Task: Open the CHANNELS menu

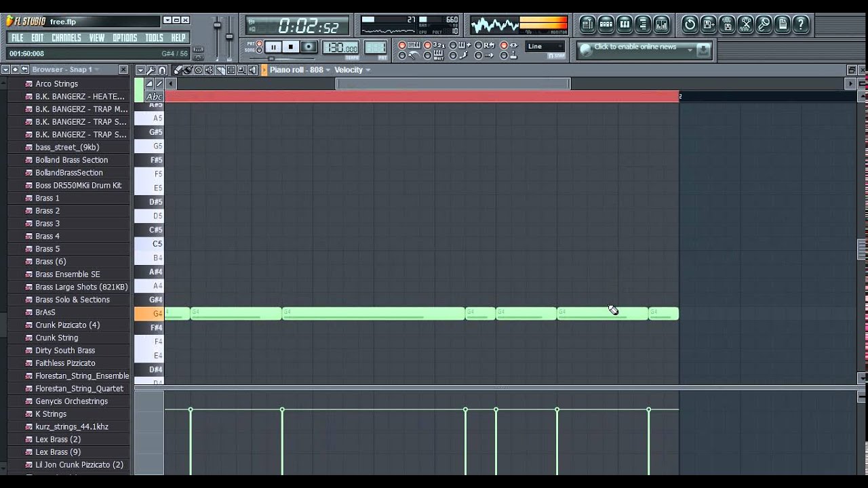Action: tap(66, 38)
